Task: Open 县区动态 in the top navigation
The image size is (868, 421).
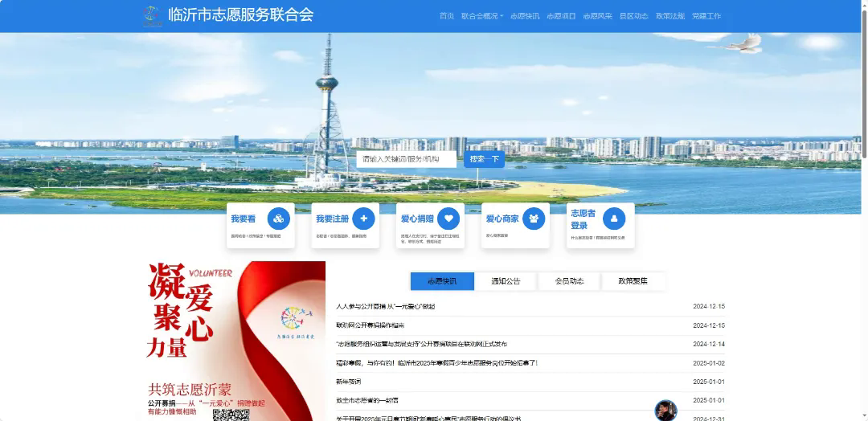Action: (634, 16)
